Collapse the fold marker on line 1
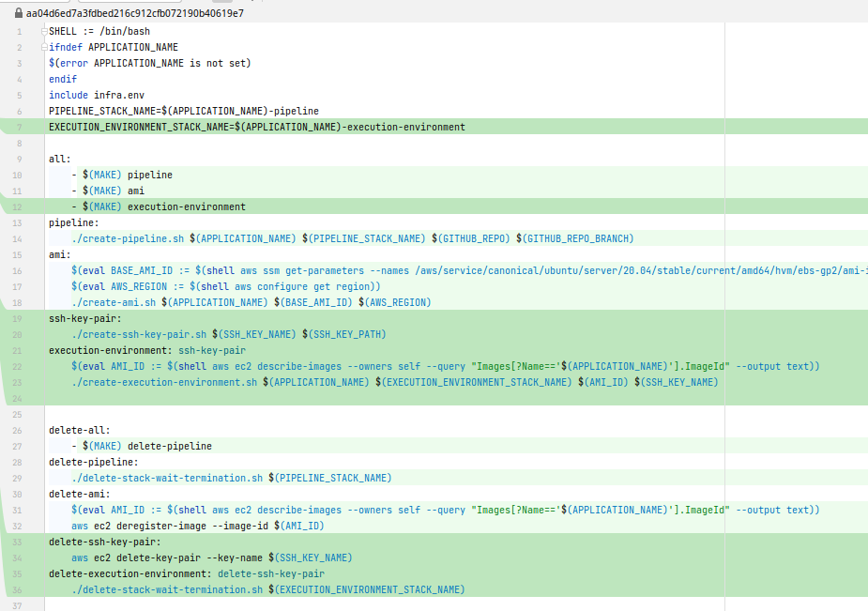The image size is (868, 611). pyautogui.click(x=44, y=31)
